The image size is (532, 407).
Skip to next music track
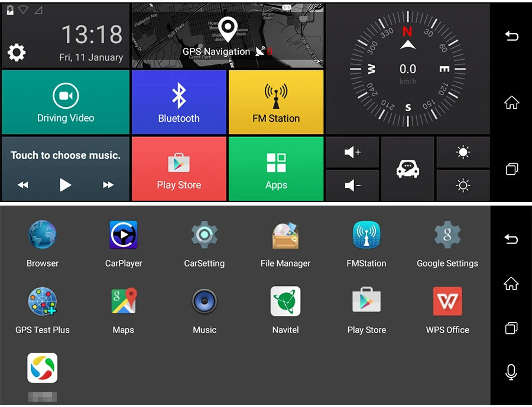click(x=108, y=185)
